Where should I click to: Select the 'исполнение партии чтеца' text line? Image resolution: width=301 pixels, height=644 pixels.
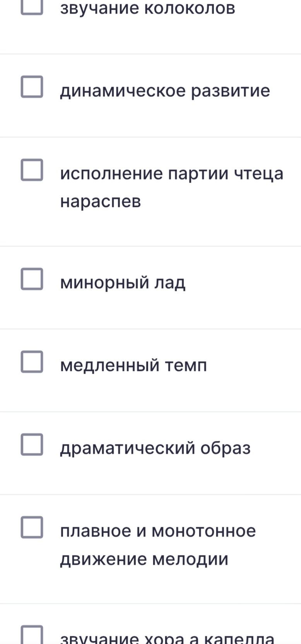(x=172, y=174)
